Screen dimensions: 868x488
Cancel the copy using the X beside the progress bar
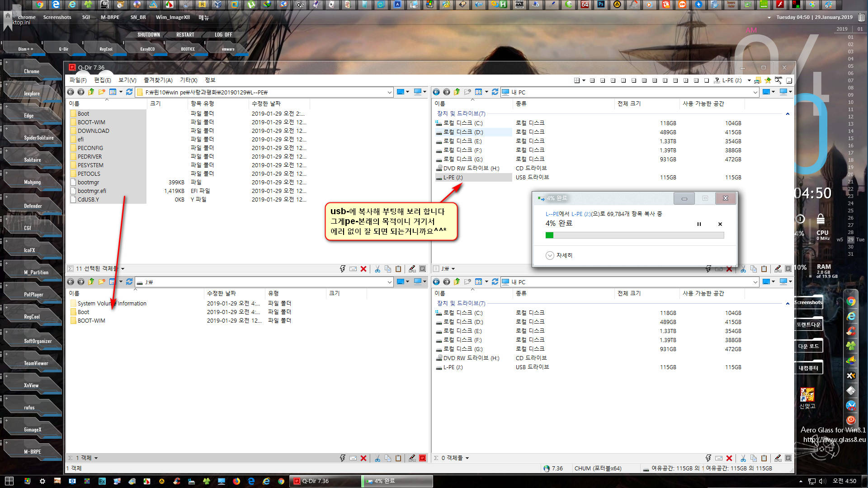click(720, 224)
